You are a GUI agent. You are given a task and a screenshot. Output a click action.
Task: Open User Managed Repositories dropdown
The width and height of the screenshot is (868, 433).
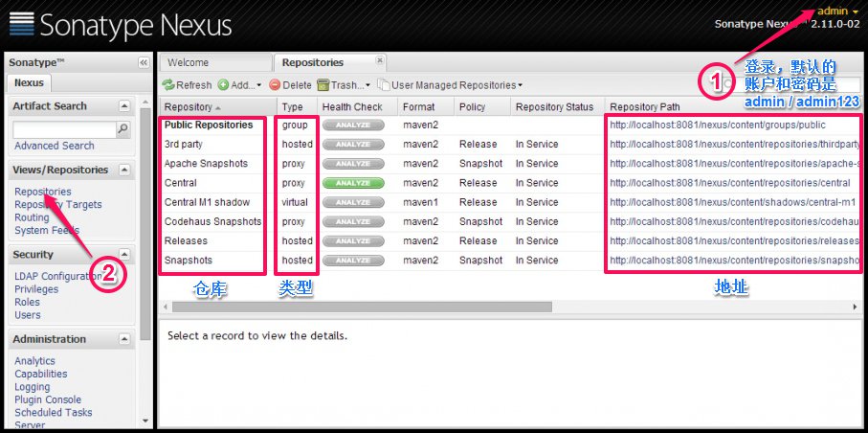pyautogui.click(x=450, y=85)
